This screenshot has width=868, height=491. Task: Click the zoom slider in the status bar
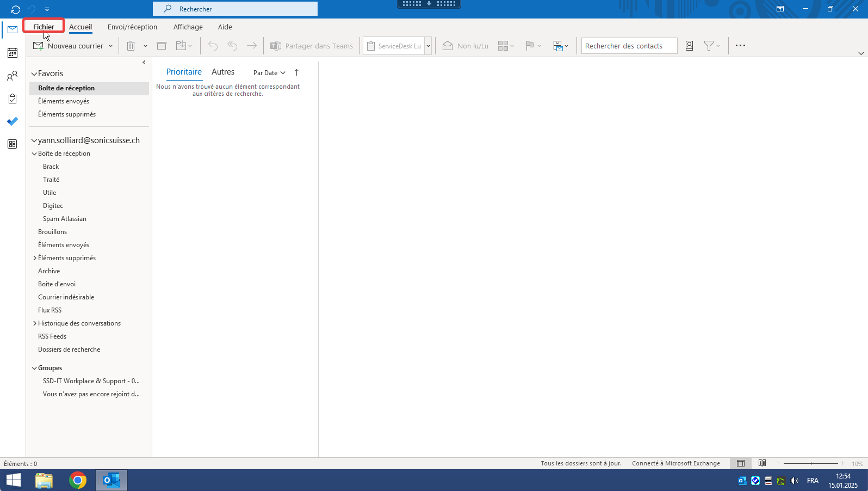[810, 463]
